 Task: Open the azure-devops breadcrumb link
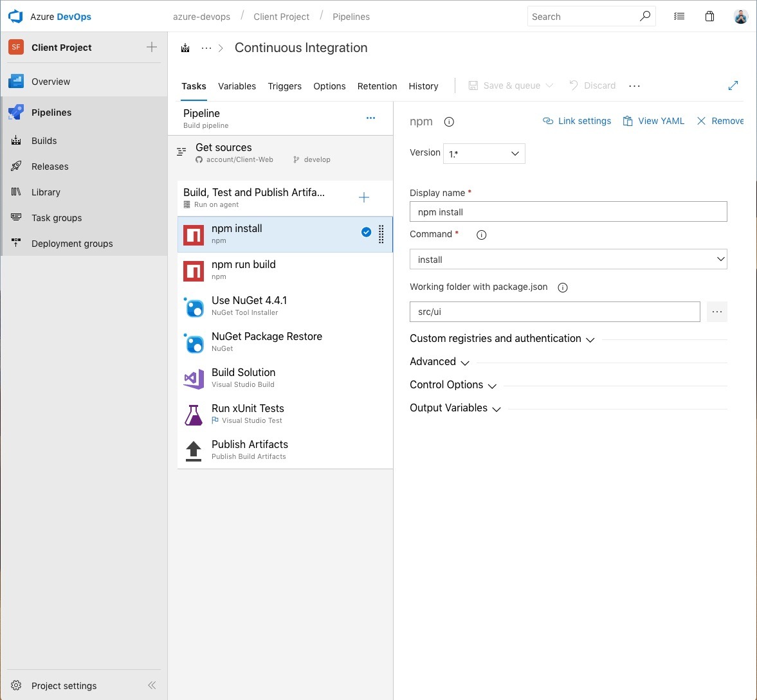pos(202,17)
